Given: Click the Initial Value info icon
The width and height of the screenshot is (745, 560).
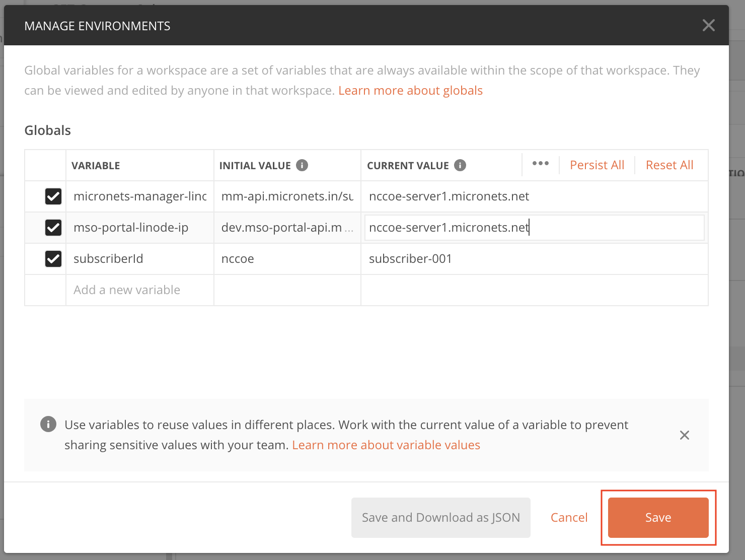Looking at the screenshot, I should 302,165.
